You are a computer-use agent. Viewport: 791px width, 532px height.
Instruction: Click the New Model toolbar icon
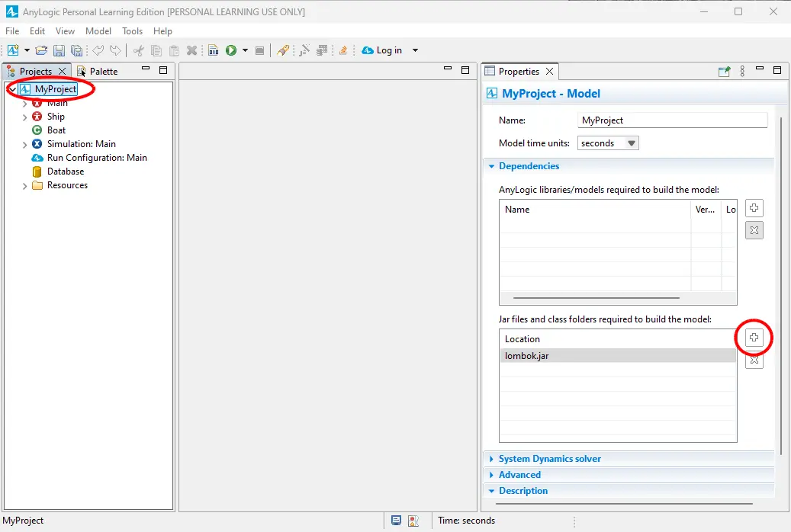pyautogui.click(x=13, y=50)
